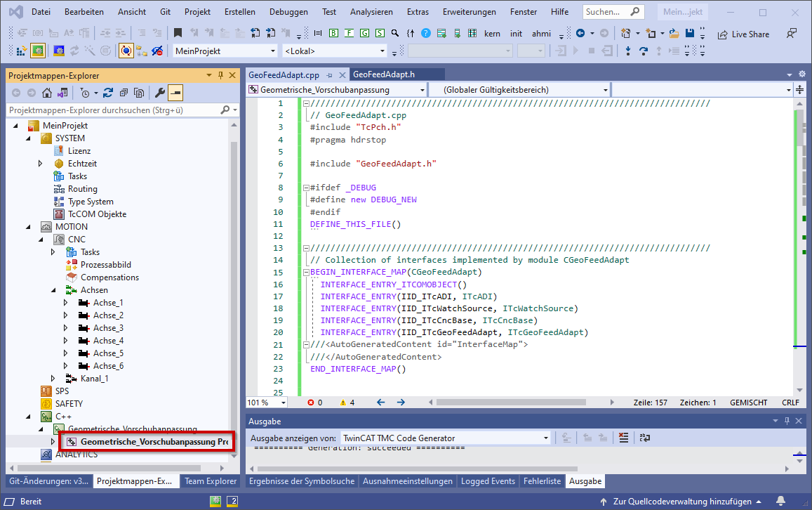Toggle pin on the Ausgabe panel
The width and height of the screenshot is (812, 510).
point(787,421)
